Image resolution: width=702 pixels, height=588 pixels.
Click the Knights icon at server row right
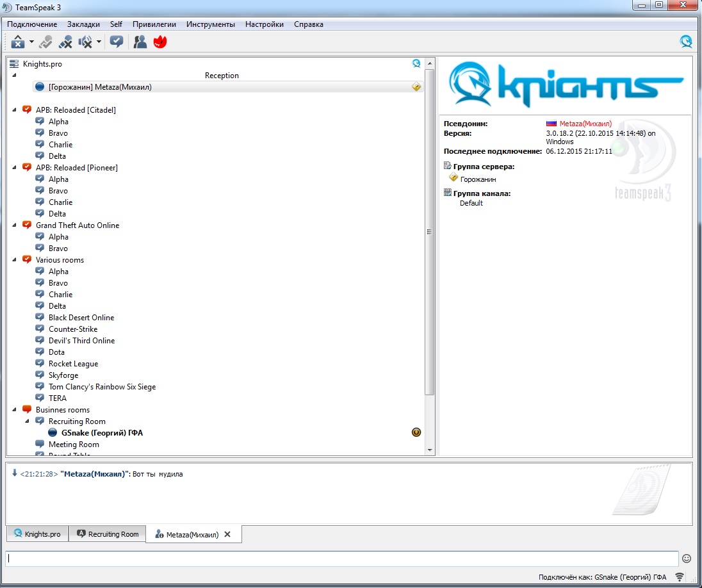coord(416,63)
